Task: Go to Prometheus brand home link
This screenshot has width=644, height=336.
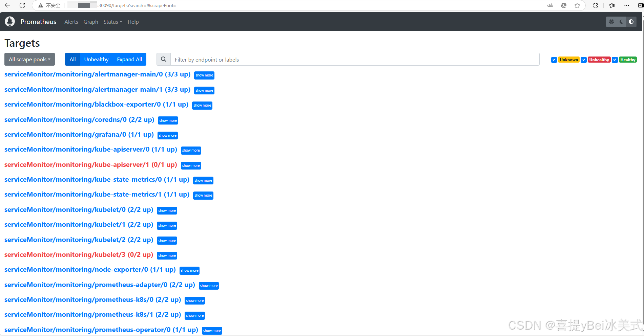Action: pyautogui.click(x=38, y=22)
